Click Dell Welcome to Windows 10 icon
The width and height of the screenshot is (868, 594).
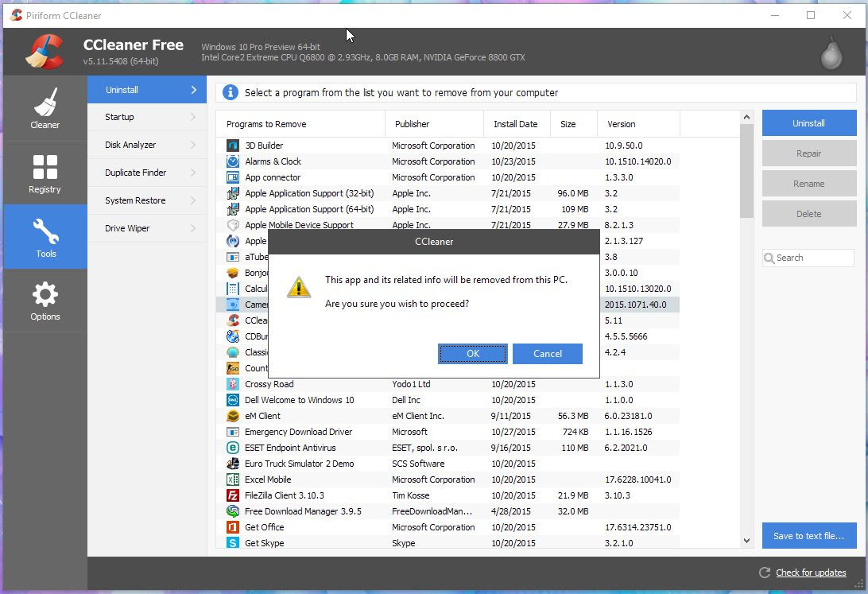click(233, 400)
